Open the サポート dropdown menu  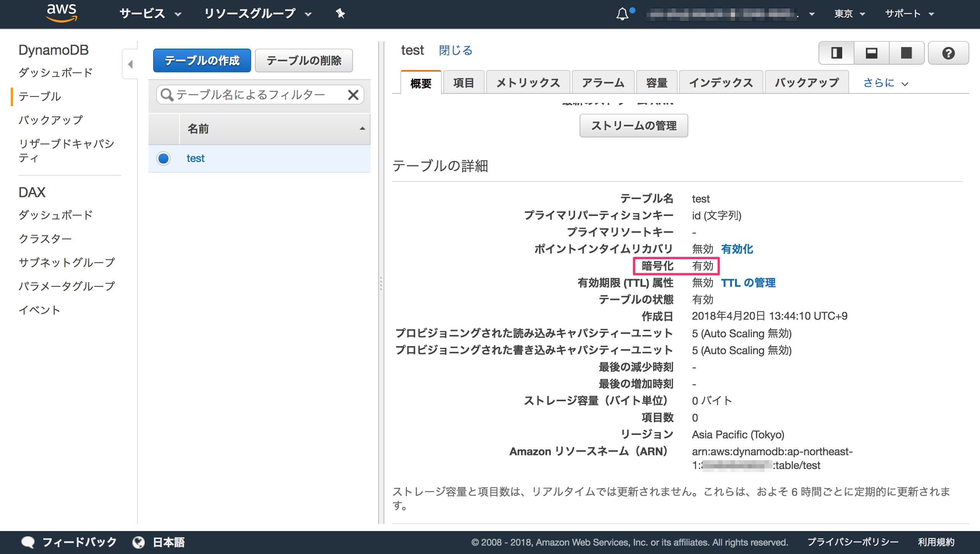[909, 14]
